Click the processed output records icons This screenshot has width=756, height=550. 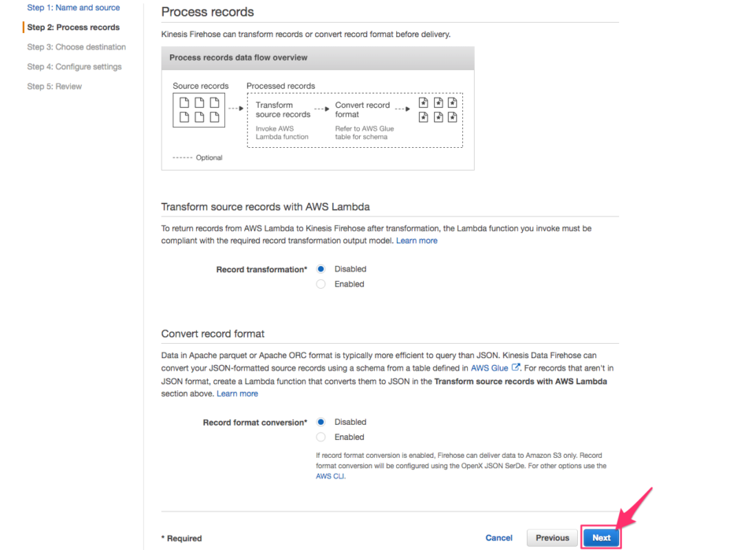point(437,110)
